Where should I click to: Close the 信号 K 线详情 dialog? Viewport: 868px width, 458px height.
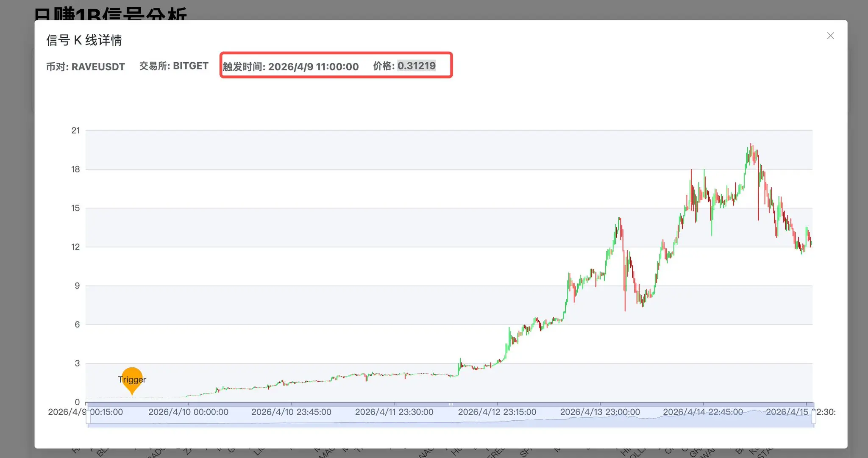coord(830,36)
